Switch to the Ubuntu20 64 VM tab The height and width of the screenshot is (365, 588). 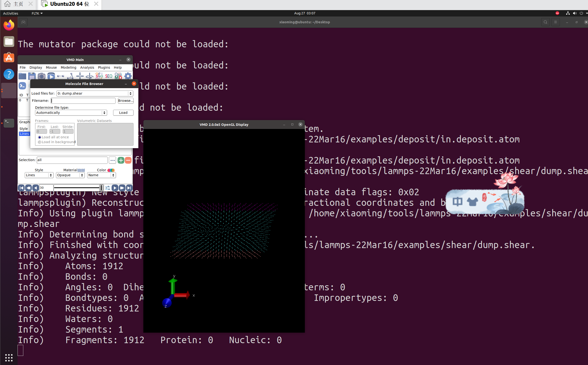pos(70,4)
